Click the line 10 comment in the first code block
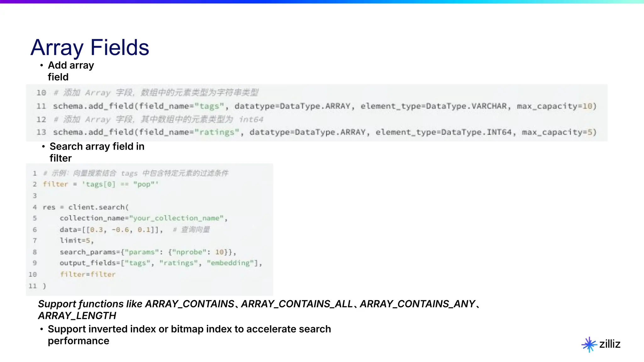Screen dimensions: 644x362 156,93
